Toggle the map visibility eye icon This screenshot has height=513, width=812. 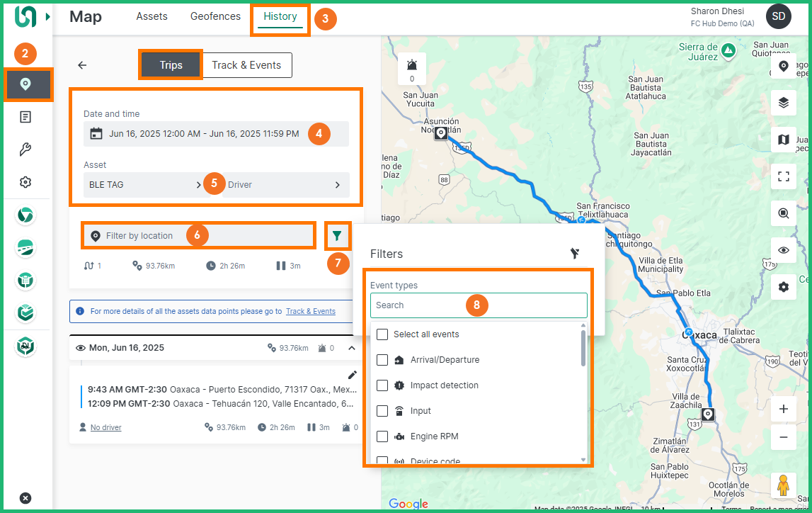pyautogui.click(x=783, y=250)
